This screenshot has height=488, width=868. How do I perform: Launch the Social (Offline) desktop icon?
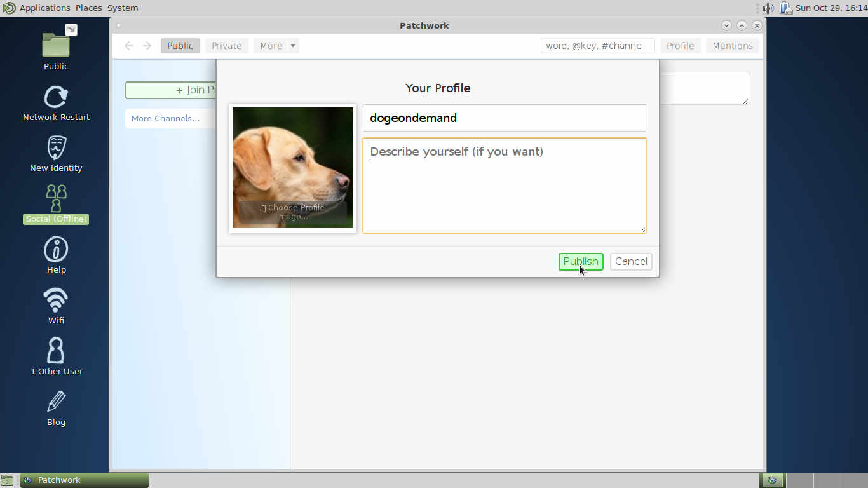click(56, 199)
